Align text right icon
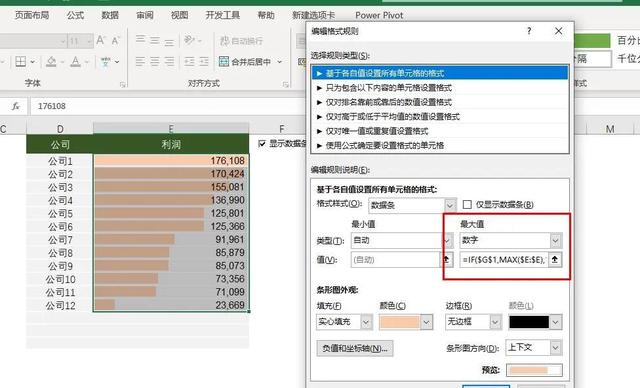The image size is (640, 388). point(169,62)
